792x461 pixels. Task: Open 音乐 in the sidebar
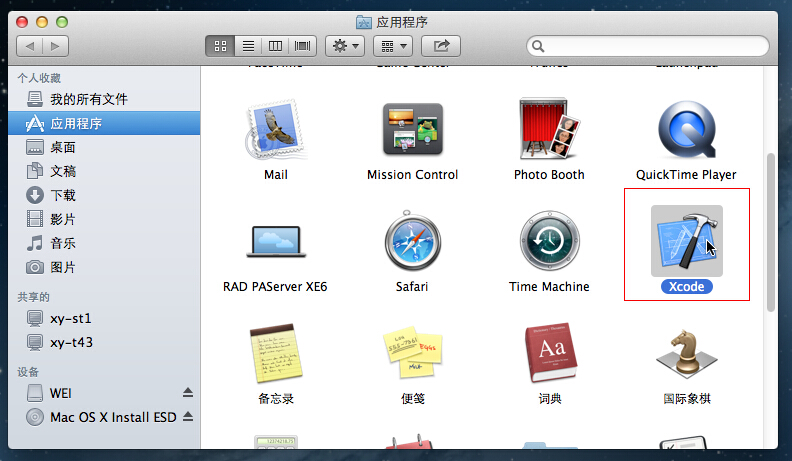tap(104, 243)
